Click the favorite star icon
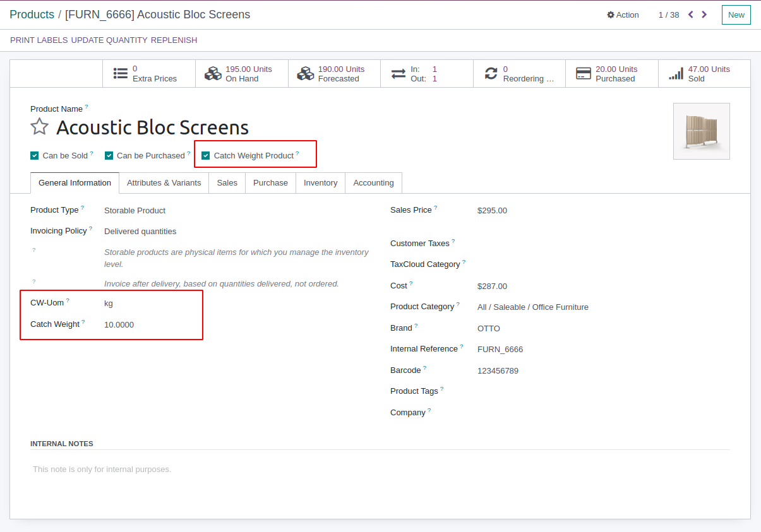The width and height of the screenshot is (761, 532). [x=39, y=127]
